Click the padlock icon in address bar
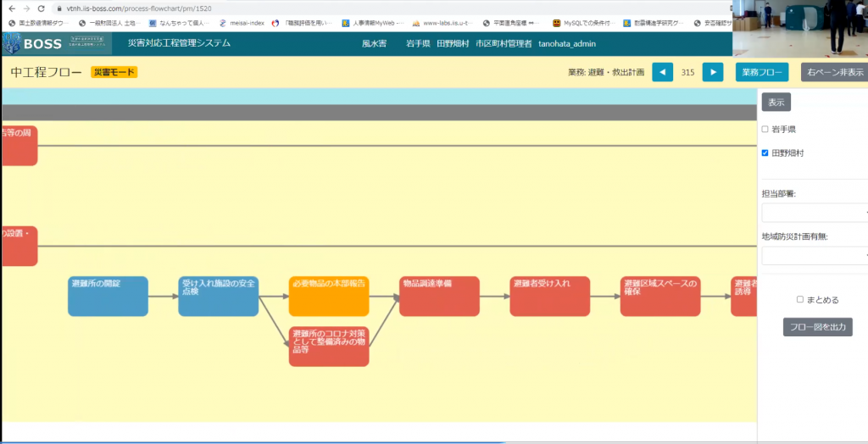This screenshot has width=868, height=444. coord(58,8)
